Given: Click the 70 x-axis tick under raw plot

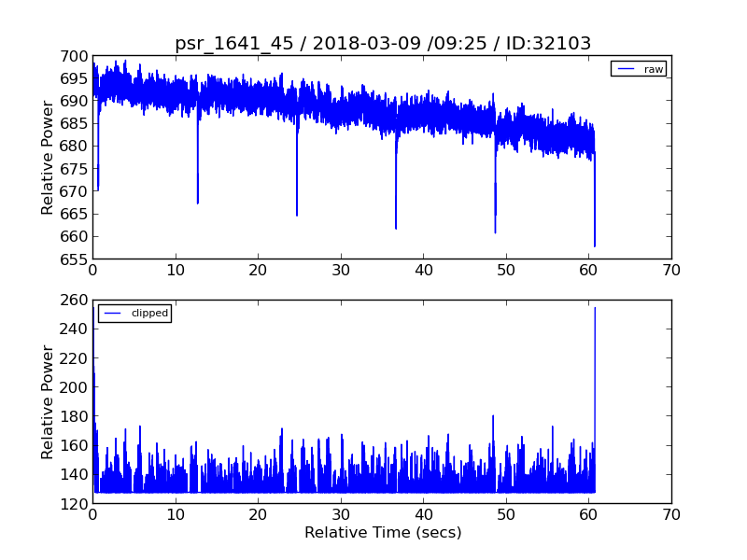Looking at the screenshot, I should (x=671, y=271).
